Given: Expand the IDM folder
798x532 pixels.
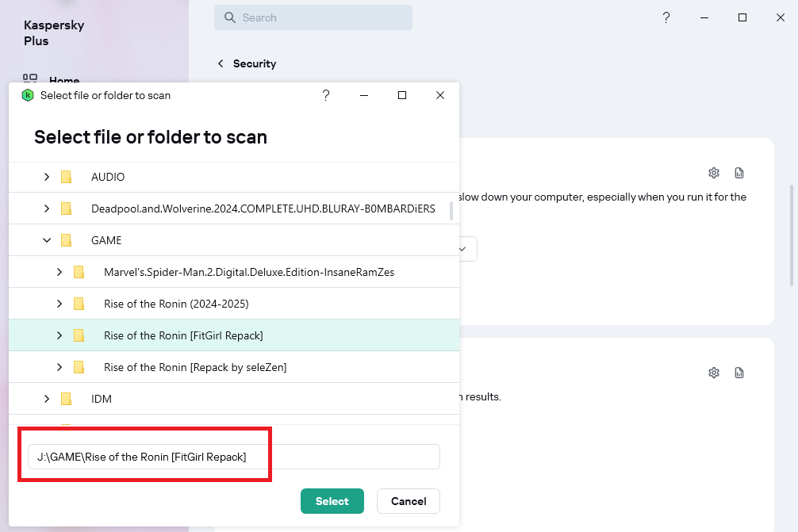Looking at the screenshot, I should (47, 399).
